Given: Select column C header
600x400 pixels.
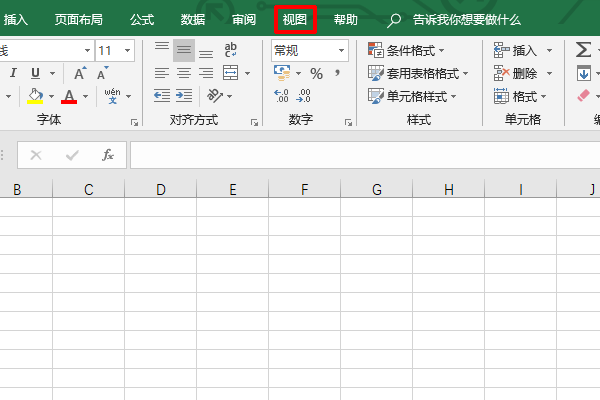Looking at the screenshot, I should coord(89,189).
